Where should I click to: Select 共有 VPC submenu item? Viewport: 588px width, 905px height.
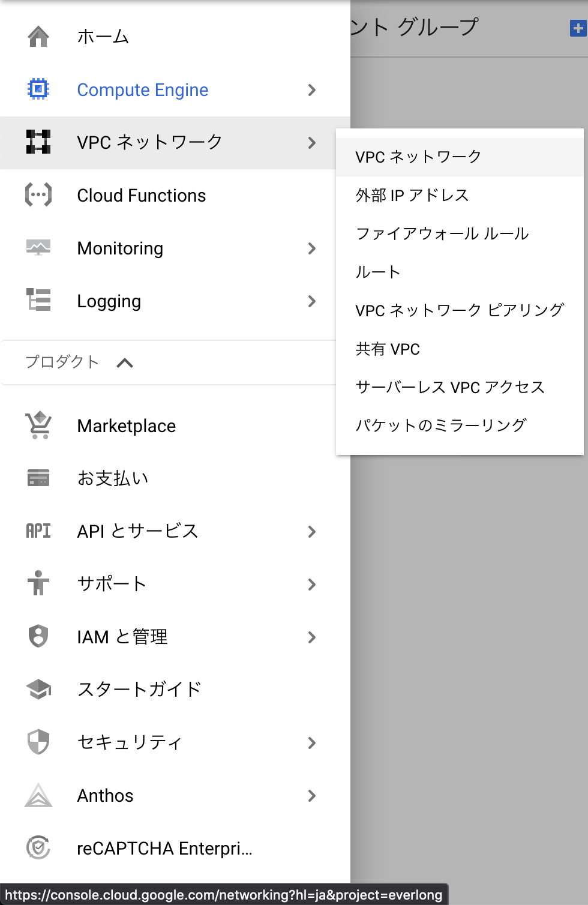[x=460, y=349]
